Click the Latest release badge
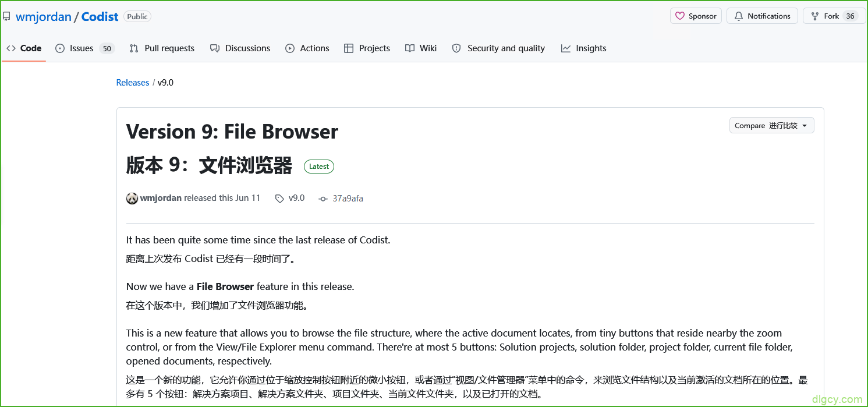Viewport: 868px width, 407px height. pos(319,167)
